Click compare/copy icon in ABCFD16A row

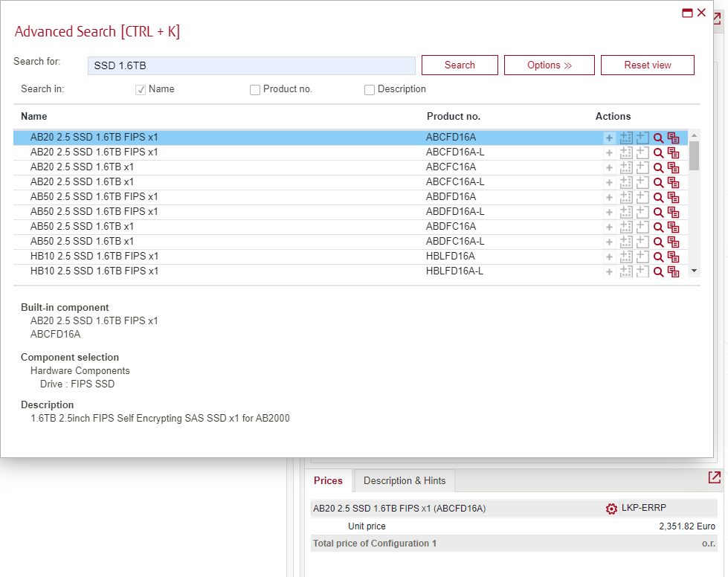(x=673, y=138)
